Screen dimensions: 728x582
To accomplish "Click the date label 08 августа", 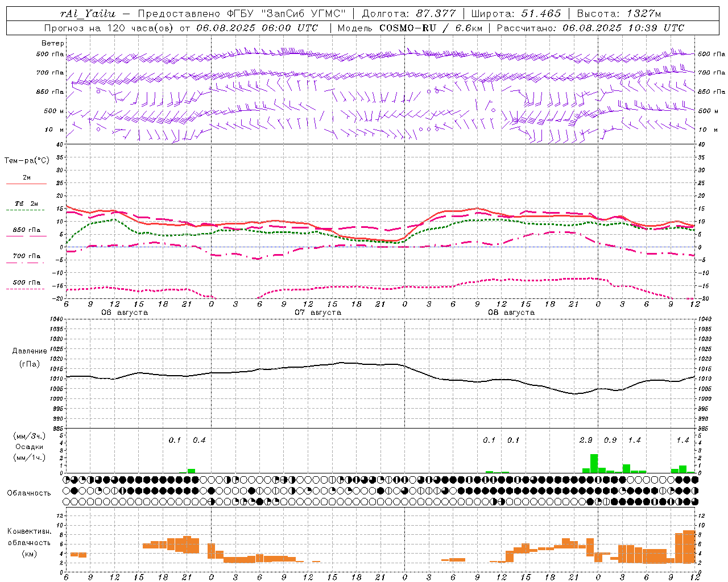I will (x=511, y=313).
